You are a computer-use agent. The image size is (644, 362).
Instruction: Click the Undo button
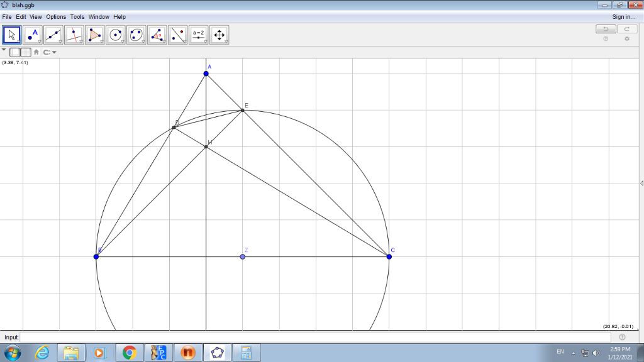pos(606,29)
